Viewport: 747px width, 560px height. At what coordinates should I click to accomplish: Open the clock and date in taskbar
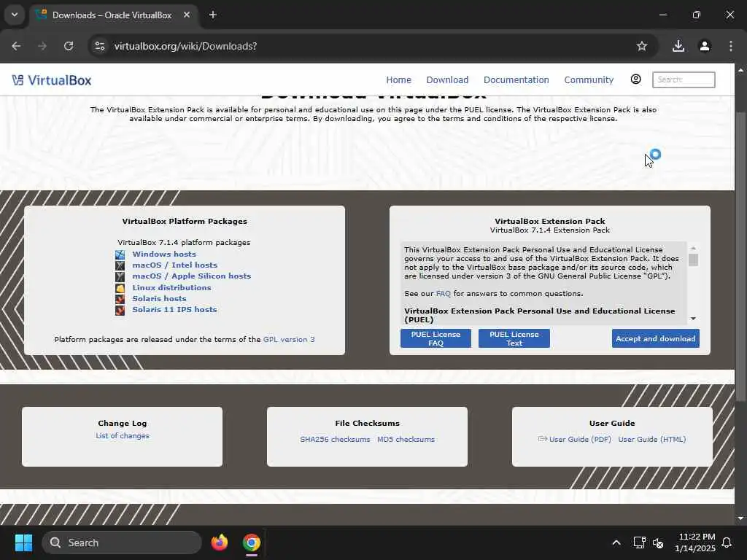(695, 542)
